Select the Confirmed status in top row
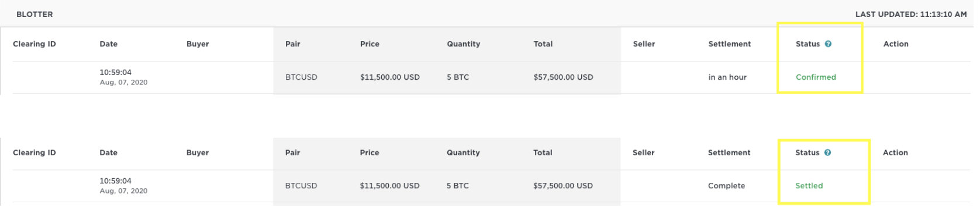The width and height of the screenshot is (980, 211). 816,77
